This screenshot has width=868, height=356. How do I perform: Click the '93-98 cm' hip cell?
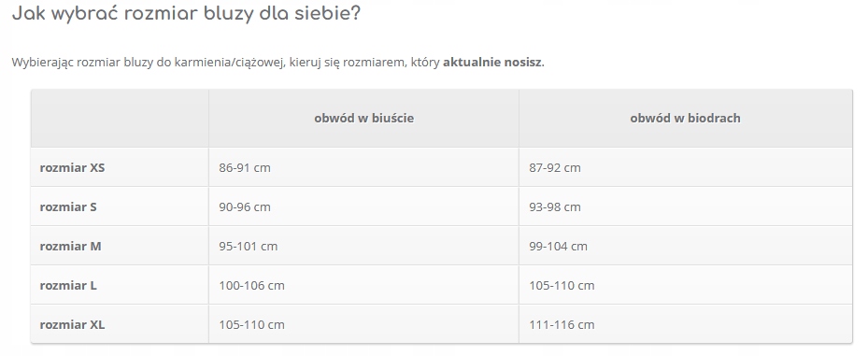685,206
